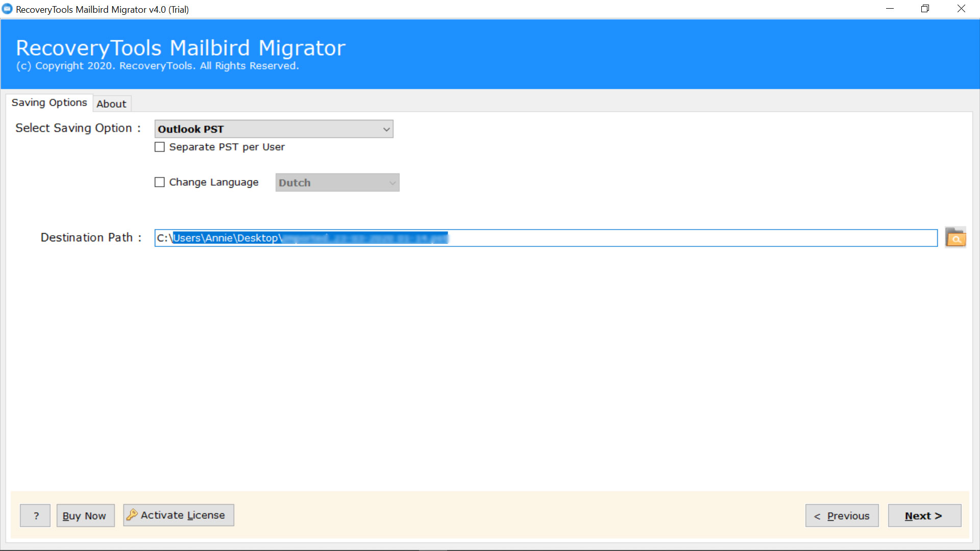This screenshot has height=551, width=980.
Task: Click the Buy Now button
Action: (85, 516)
